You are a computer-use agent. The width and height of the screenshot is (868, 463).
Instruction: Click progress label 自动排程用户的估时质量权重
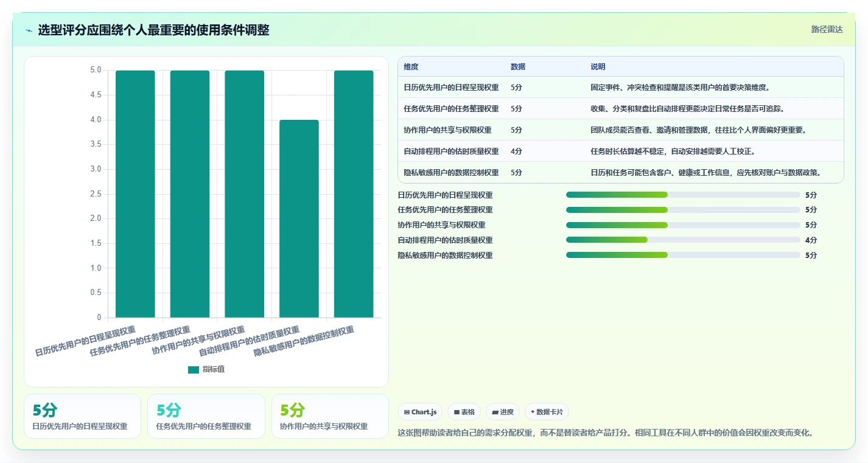[445, 240]
